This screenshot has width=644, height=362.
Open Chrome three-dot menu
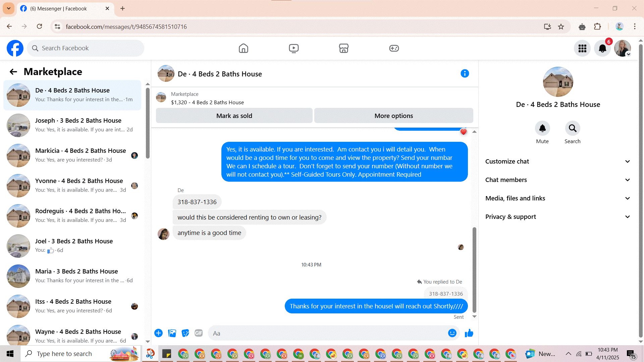pyautogui.click(x=635, y=27)
